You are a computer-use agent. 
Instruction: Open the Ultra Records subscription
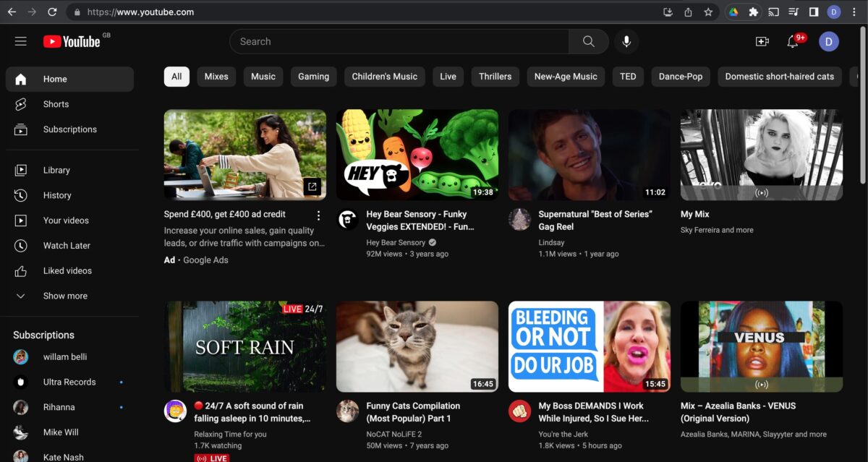[69, 382]
